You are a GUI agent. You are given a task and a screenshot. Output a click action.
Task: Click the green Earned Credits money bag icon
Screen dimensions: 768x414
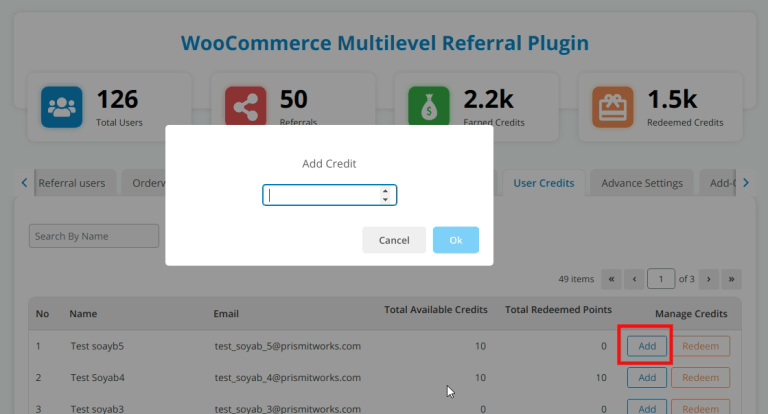click(x=429, y=106)
